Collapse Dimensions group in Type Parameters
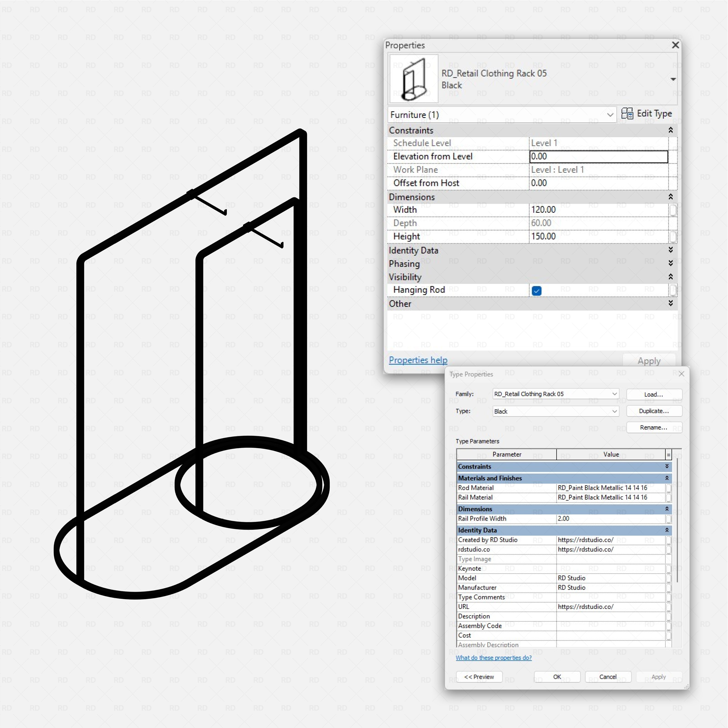 pos(667,509)
